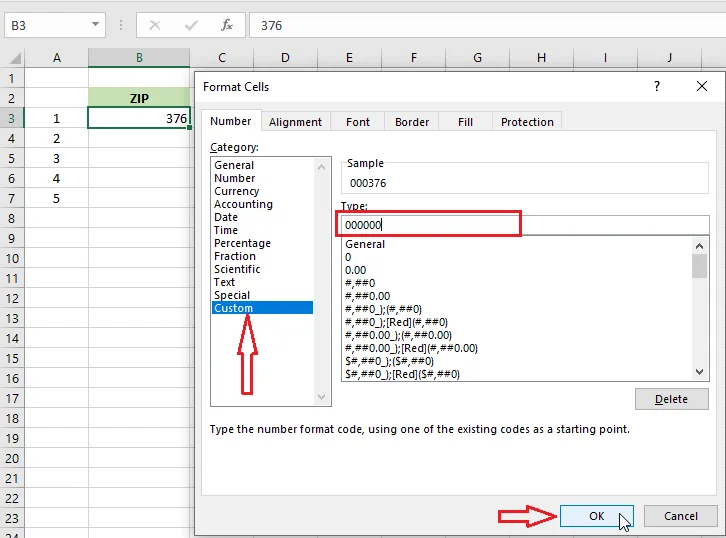Screen dimensions: 726x538
Task: Choose format code 0.00
Action: 517,270
